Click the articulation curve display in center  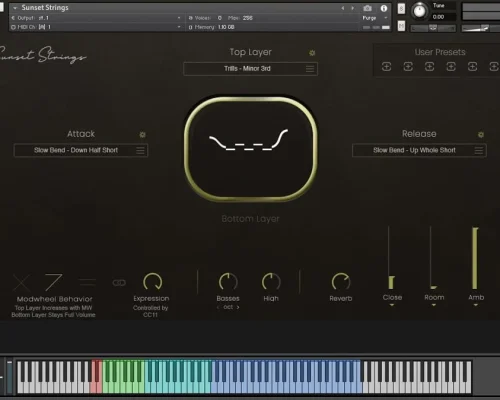(x=250, y=149)
